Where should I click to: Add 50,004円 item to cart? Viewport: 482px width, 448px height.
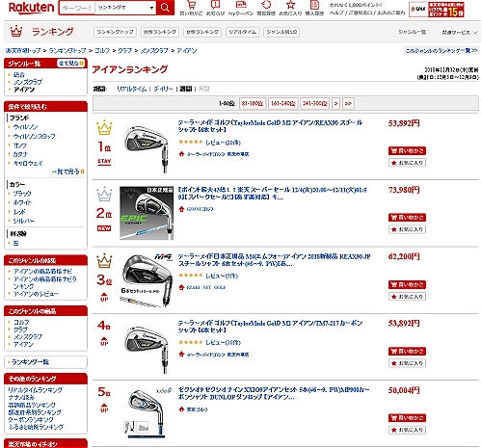407,418
